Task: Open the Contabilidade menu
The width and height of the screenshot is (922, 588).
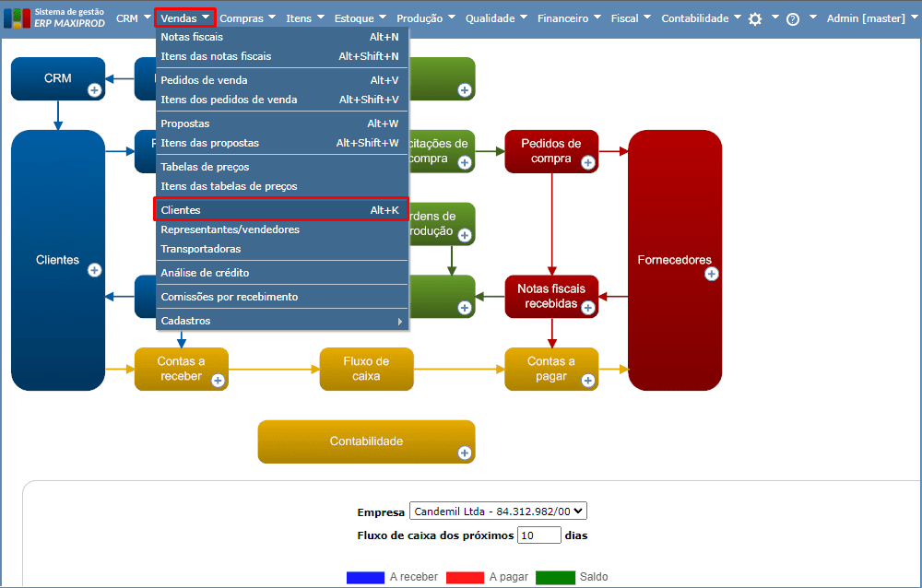Action: tap(701, 18)
